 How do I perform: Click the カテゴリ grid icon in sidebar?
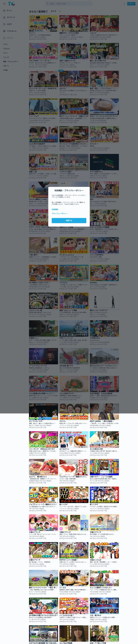(4, 38)
